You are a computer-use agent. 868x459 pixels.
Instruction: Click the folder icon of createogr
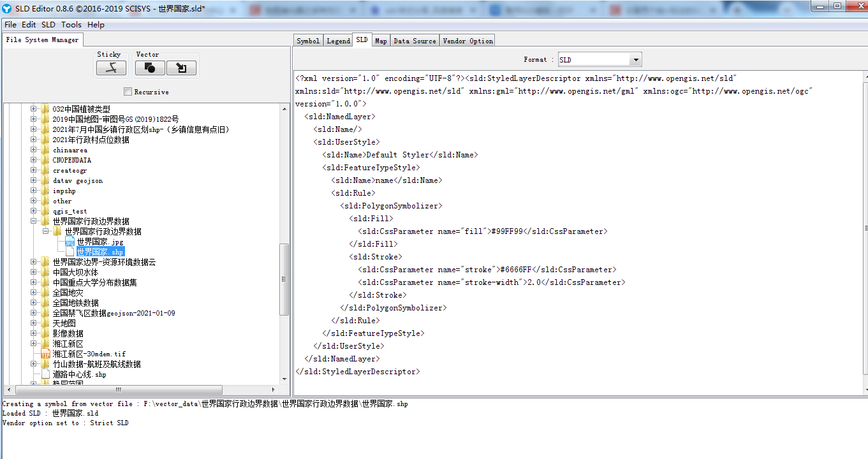tap(45, 170)
